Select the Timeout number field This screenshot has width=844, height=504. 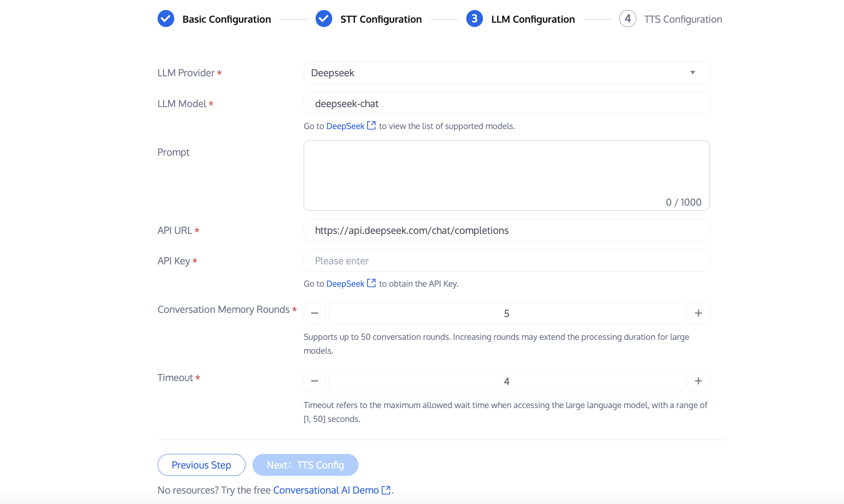(506, 381)
